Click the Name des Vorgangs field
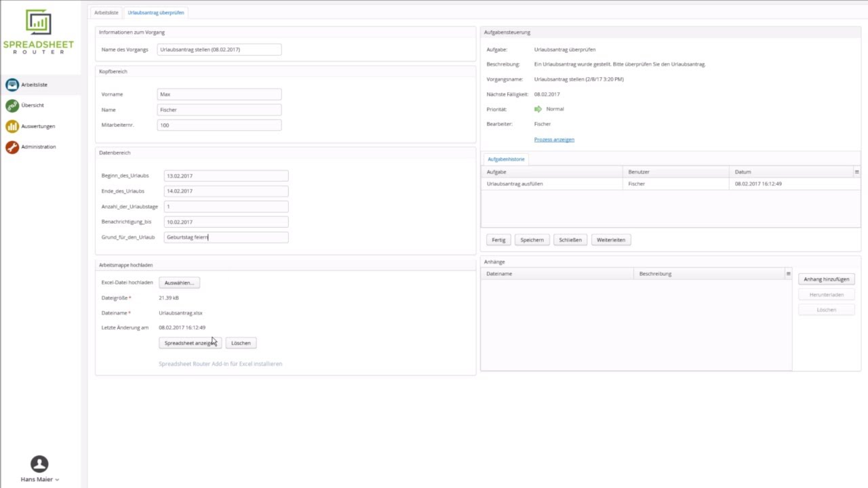 [x=219, y=49]
